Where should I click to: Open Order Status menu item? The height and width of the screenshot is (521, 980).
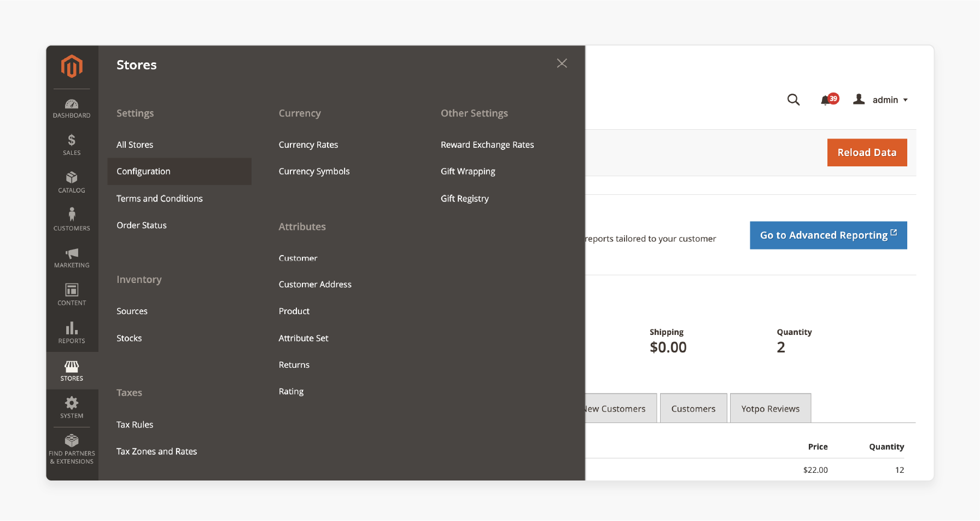[142, 225]
